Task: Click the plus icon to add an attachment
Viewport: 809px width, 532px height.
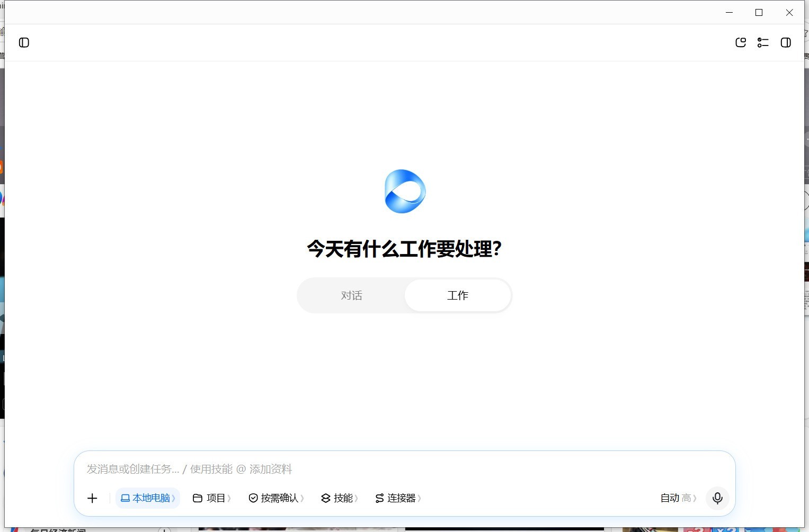Action: pos(92,498)
